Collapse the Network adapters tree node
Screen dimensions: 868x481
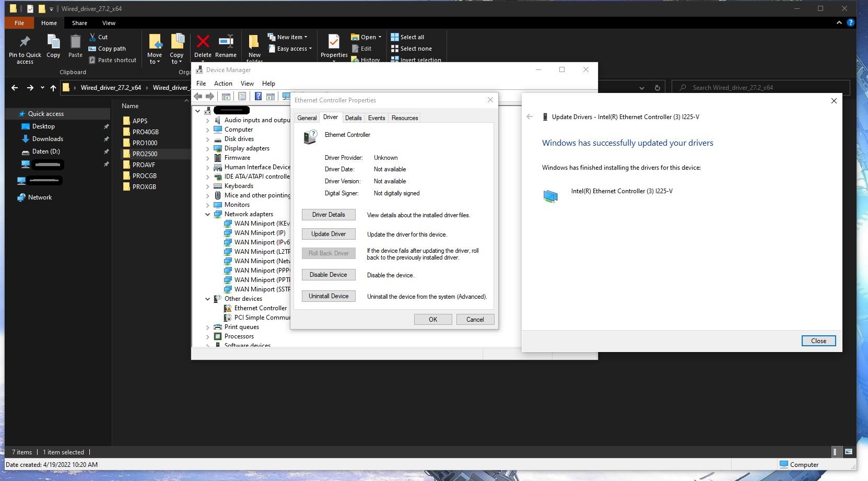pyautogui.click(x=207, y=214)
